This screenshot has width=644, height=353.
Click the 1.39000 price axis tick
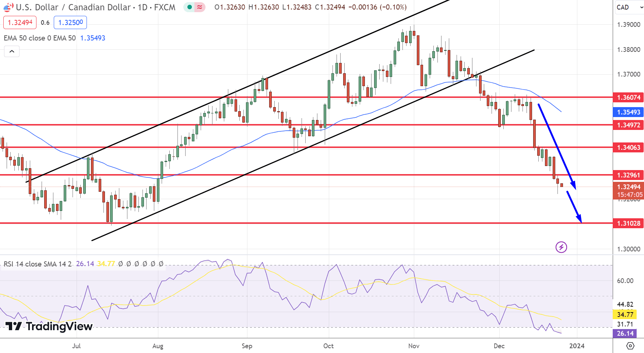click(629, 25)
